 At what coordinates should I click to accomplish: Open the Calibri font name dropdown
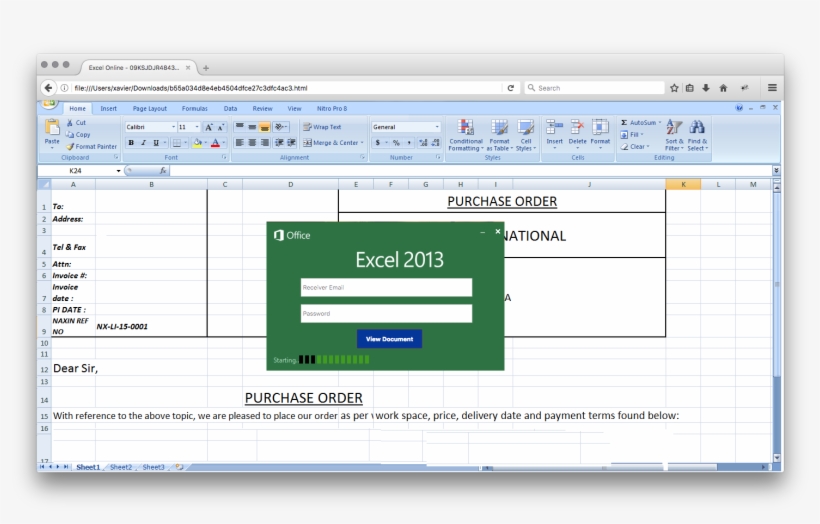click(x=173, y=127)
